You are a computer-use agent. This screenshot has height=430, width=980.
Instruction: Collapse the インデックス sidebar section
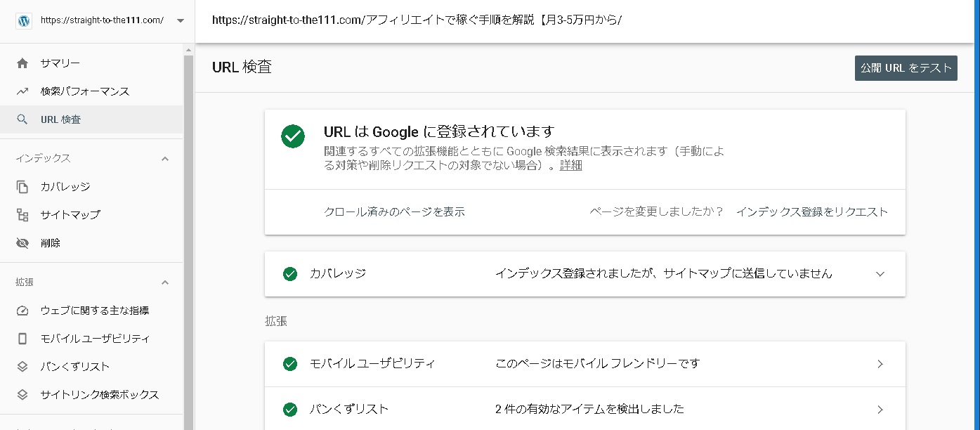point(165,159)
